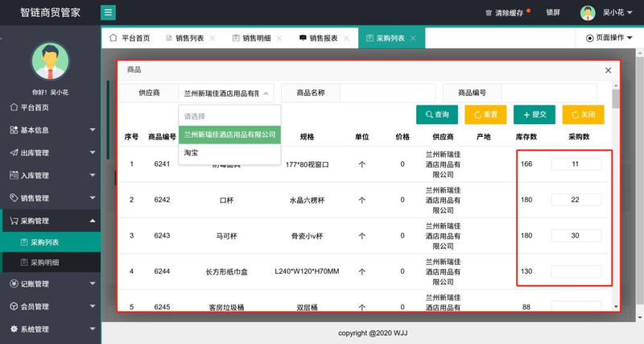Select the 请选择 placeholder option
644x344 pixels.
point(229,116)
